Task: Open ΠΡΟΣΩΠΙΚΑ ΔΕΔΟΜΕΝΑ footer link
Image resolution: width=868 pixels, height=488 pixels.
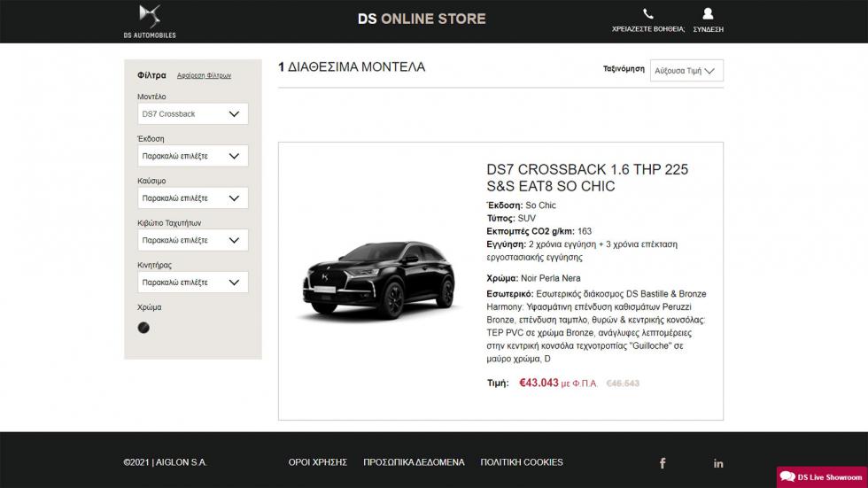Action: pos(414,462)
